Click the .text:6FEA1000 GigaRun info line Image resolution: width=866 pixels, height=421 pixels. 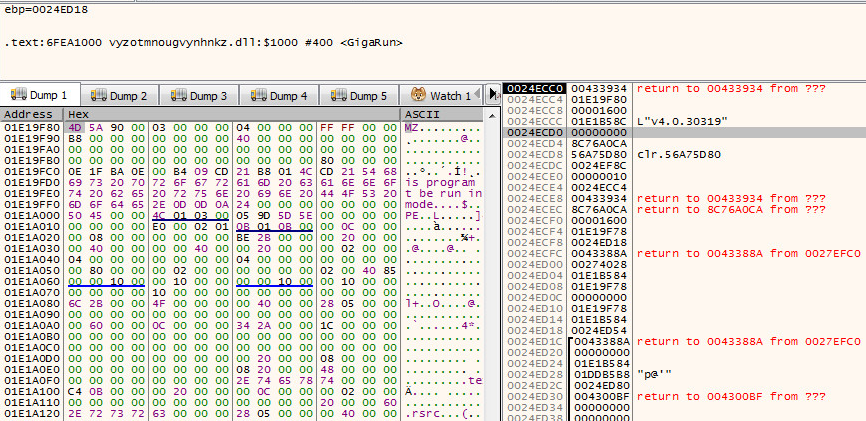tap(203, 42)
